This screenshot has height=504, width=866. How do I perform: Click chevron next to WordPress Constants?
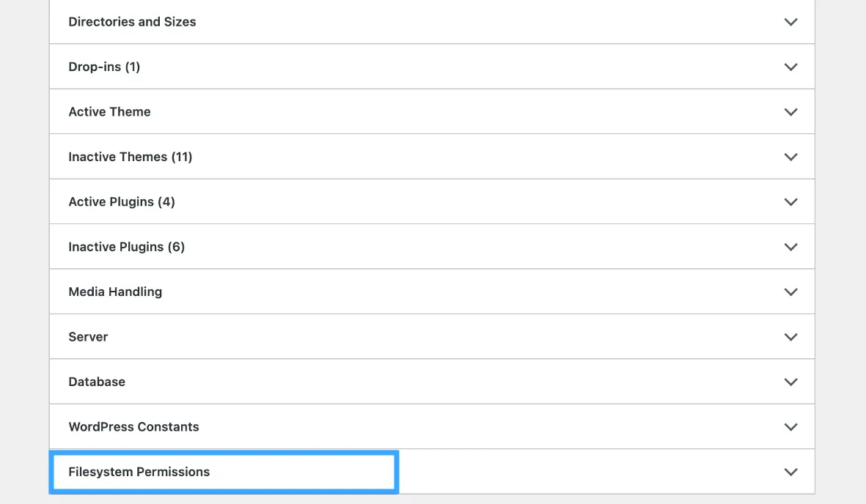coord(791,427)
